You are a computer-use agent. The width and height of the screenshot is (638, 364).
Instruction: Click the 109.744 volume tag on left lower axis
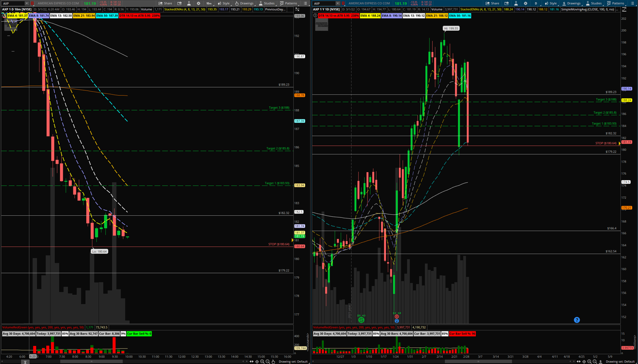pyautogui.click(x=300, y=348)
